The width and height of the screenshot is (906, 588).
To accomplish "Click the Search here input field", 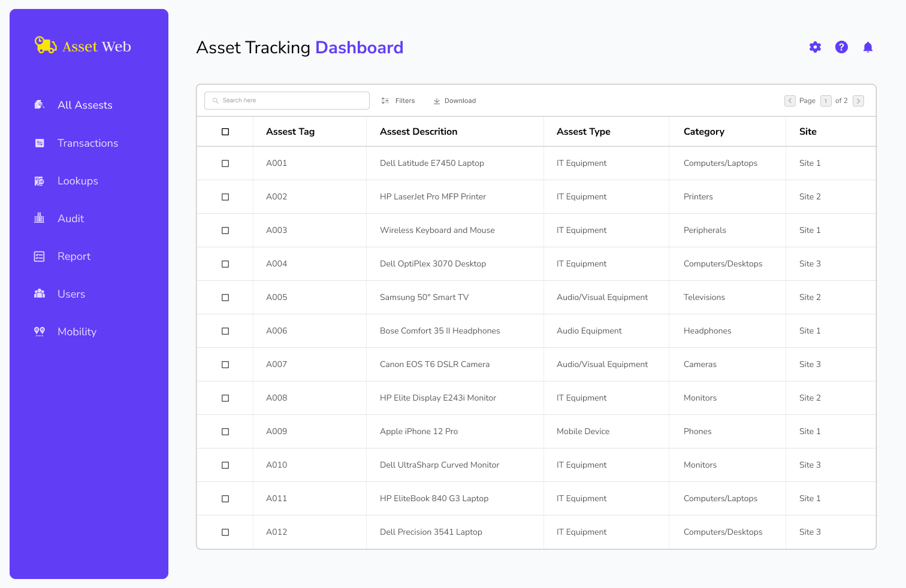I will point(288,101).
